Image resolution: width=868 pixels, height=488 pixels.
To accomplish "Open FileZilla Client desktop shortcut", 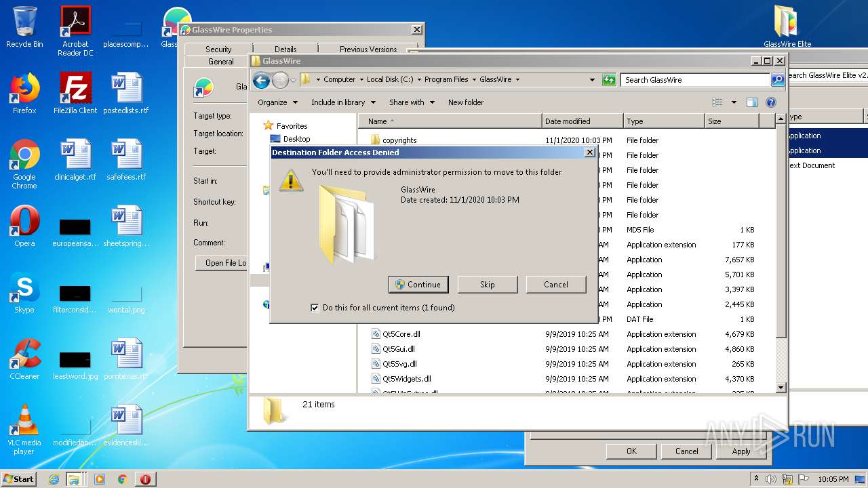I will click(75, 94).
